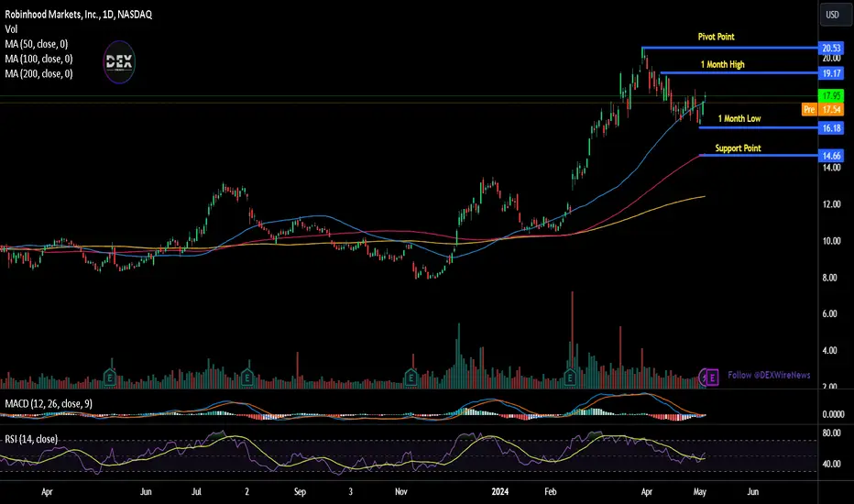Click the 0.0000 MACD axis value
The image size is (854, 504).
point(833,414)
